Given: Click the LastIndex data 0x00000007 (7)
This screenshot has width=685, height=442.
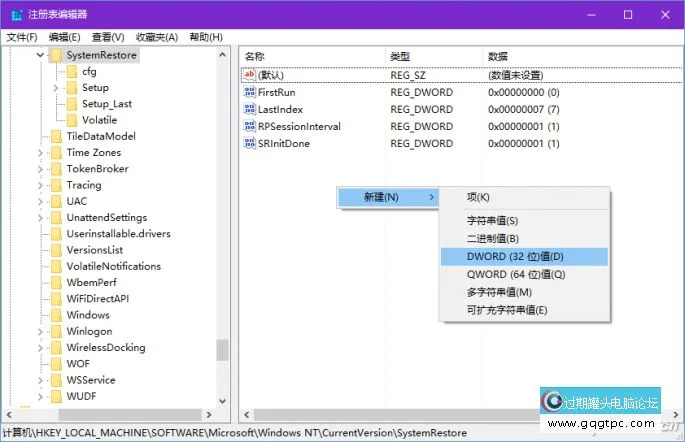Looking at the screenshot, I should [524, 109].
